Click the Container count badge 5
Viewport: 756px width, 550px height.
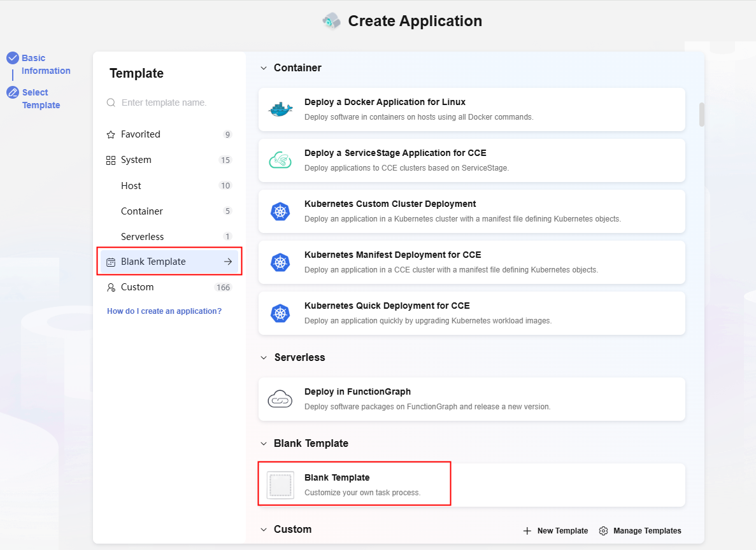pos(227,211)
